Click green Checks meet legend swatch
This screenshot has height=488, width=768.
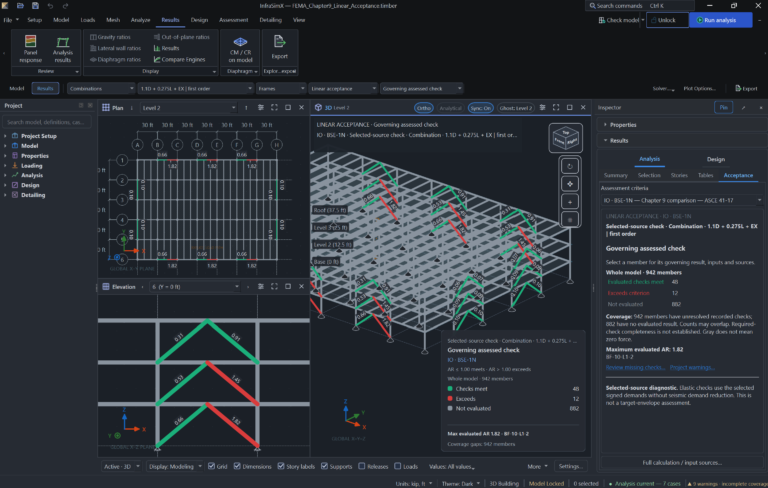[450, 389]
